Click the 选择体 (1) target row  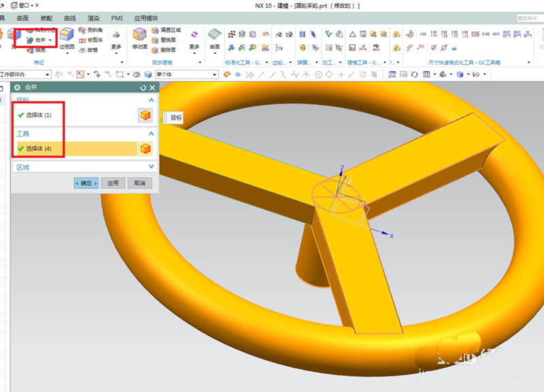[x=75, y=115]
